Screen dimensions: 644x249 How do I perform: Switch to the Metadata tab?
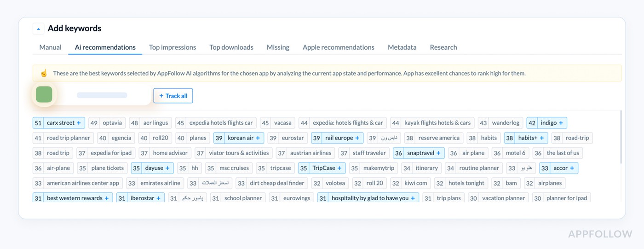tap(402, 47)
